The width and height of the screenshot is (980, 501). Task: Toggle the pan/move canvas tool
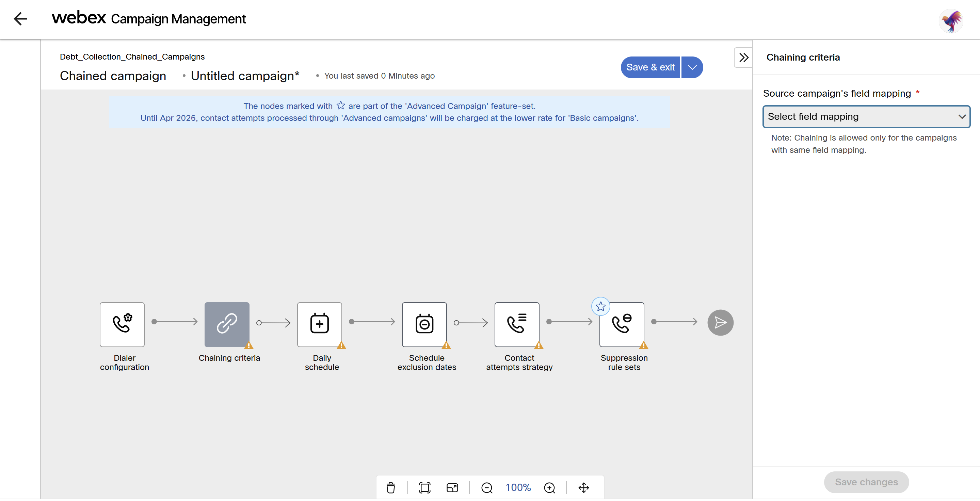pyautogui.click(x=583, y=487)
